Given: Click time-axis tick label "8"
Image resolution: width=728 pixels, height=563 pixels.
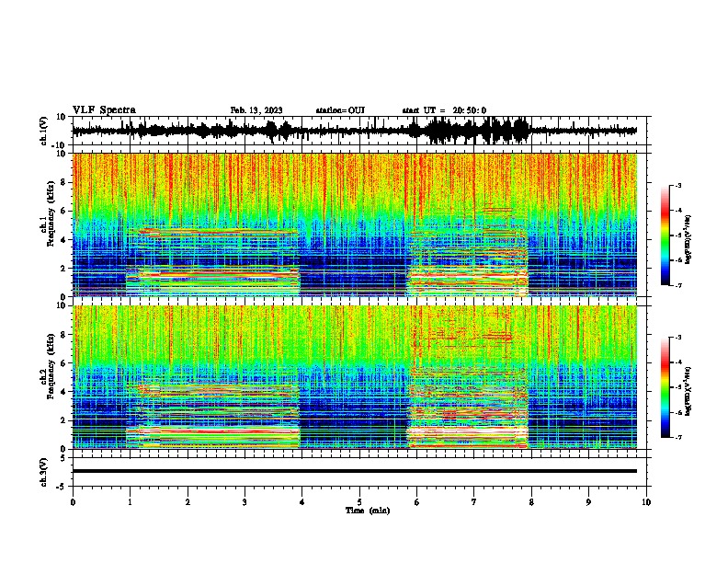Looking at the screenshot, I should (x=531, y=502).
